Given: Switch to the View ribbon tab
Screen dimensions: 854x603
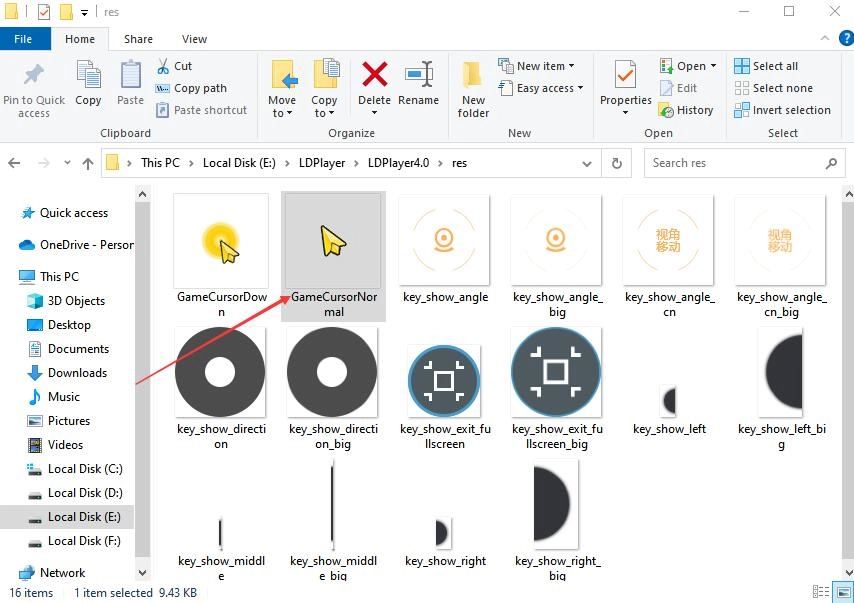Looking at the screenshot, I should tap(194, 39).
